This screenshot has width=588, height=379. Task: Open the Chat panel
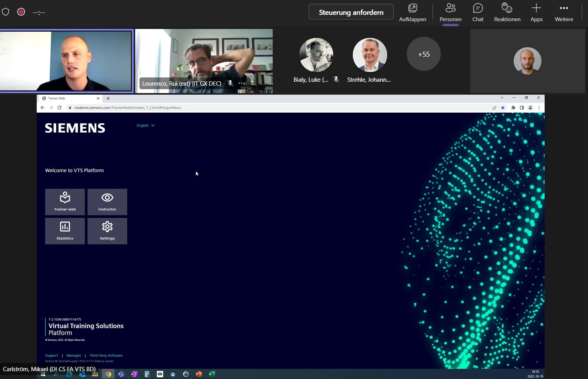(x=477, y=13)
